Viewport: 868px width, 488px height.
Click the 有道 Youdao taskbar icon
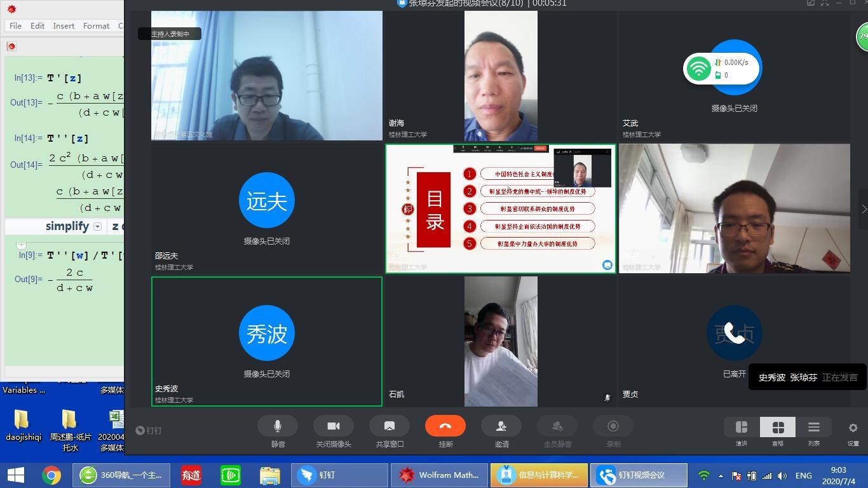pos(191,475)
